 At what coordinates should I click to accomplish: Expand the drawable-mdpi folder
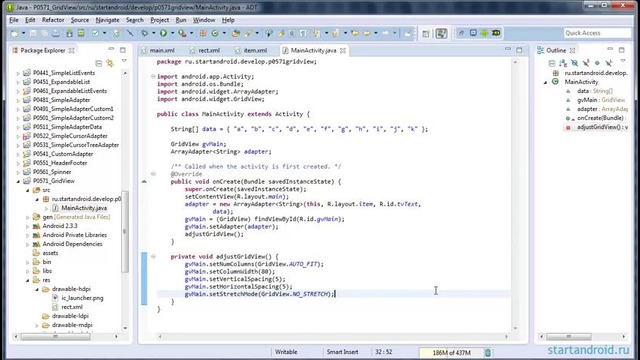click(x=37, y=325)
